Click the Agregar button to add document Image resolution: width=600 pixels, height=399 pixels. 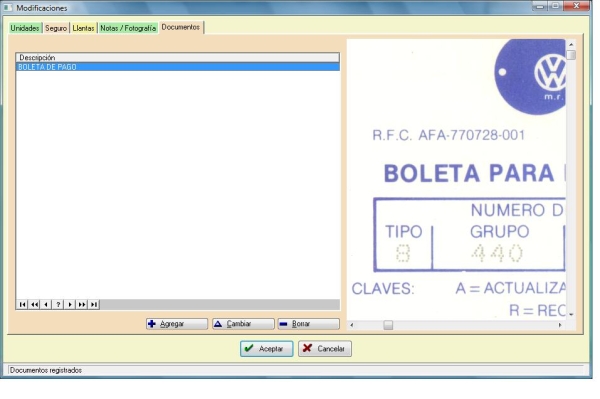177,324
